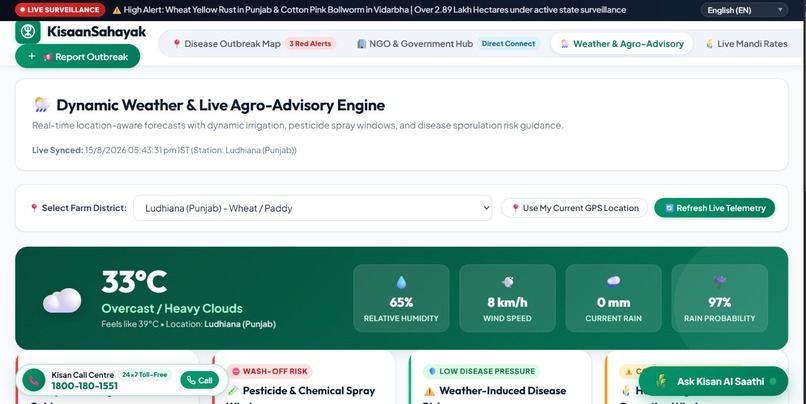The width and height of the screenshot is (806, 404).
Task: Click the warning triangle icon in alert banner
Action: [x=117, y=10]
